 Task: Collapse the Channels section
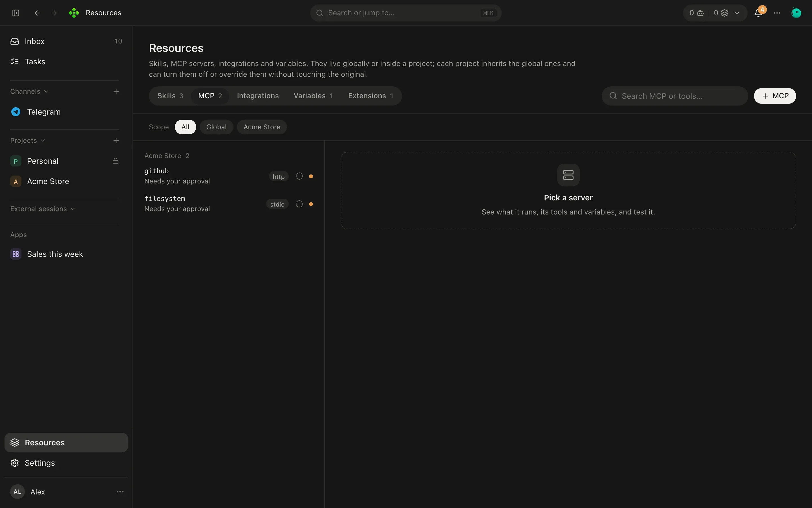point(30,91)
